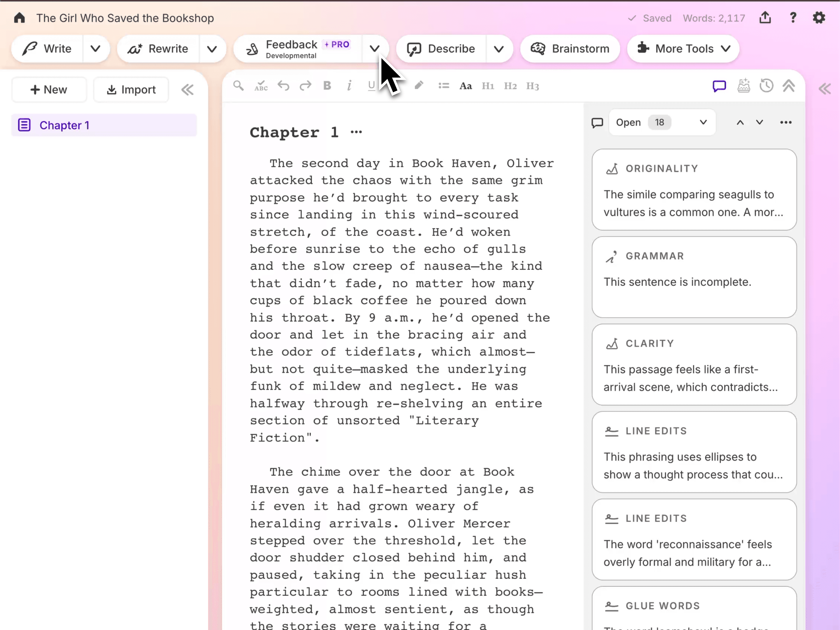Click the Write button
The width and height of the screenshot is (840, 630).
(x=48, y=49)
